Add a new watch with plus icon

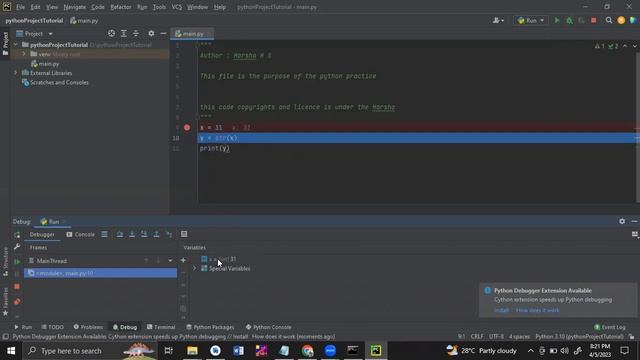point(183,260)
